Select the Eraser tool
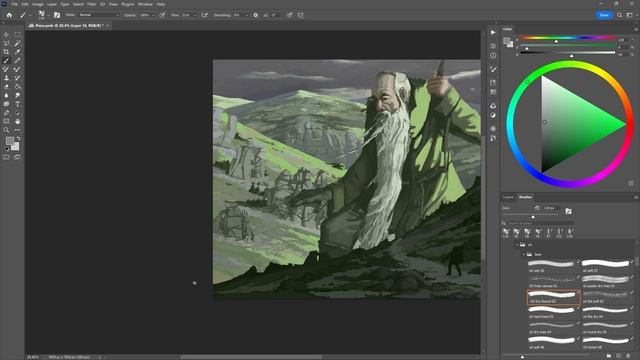640x360 pixels. pyautogui.click(x=6, y=87)
